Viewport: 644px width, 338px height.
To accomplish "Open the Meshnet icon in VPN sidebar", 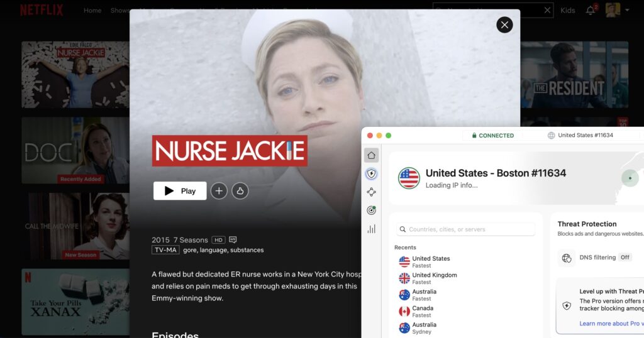I will [x=371, y=192].
